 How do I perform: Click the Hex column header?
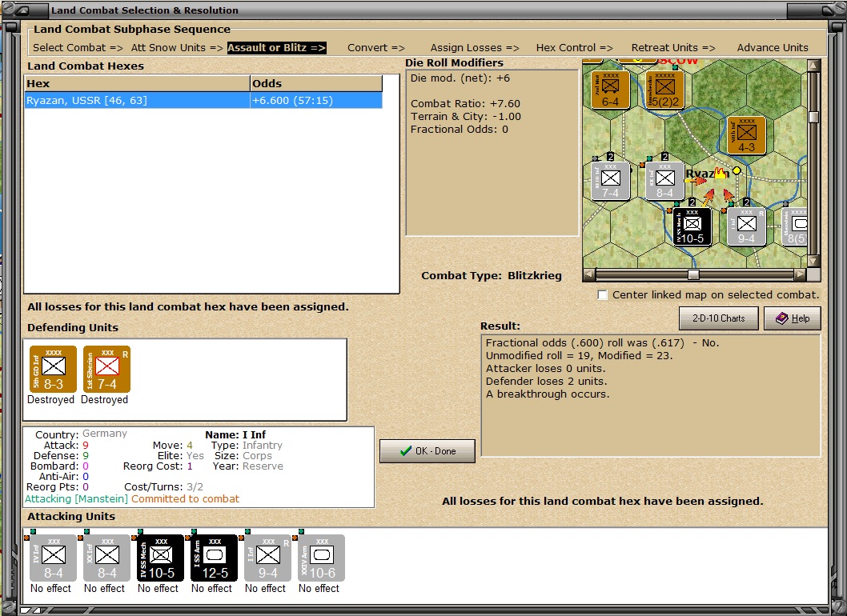tap(137, 84)
